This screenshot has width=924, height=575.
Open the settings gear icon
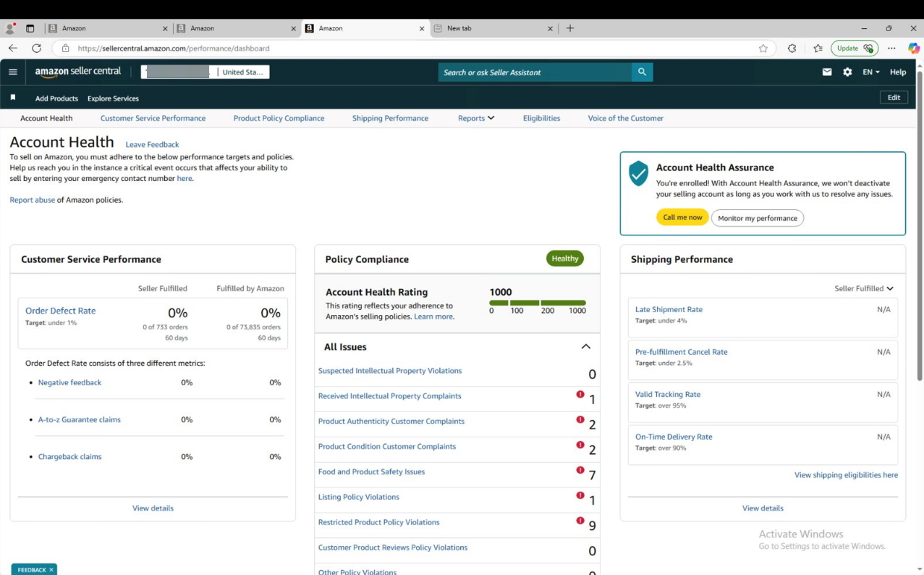tap(847, 72)
